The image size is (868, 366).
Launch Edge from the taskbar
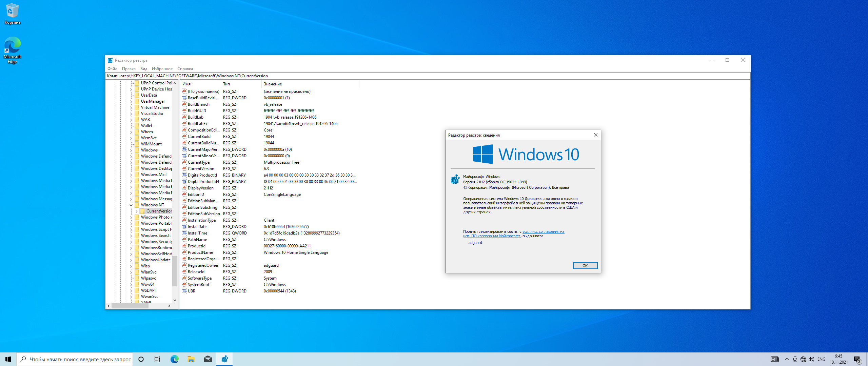click(174, 359)
